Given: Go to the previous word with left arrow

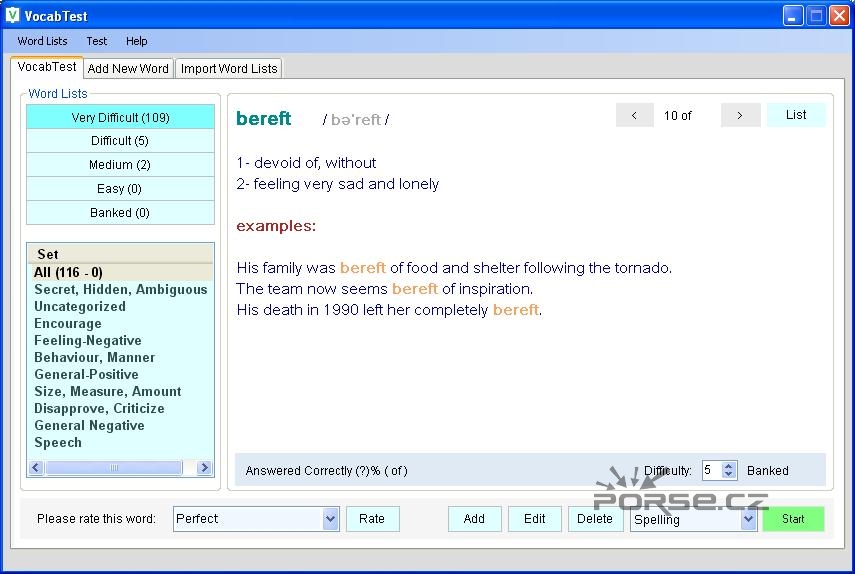Looking at the screenshot, I should tap(634, 115).
